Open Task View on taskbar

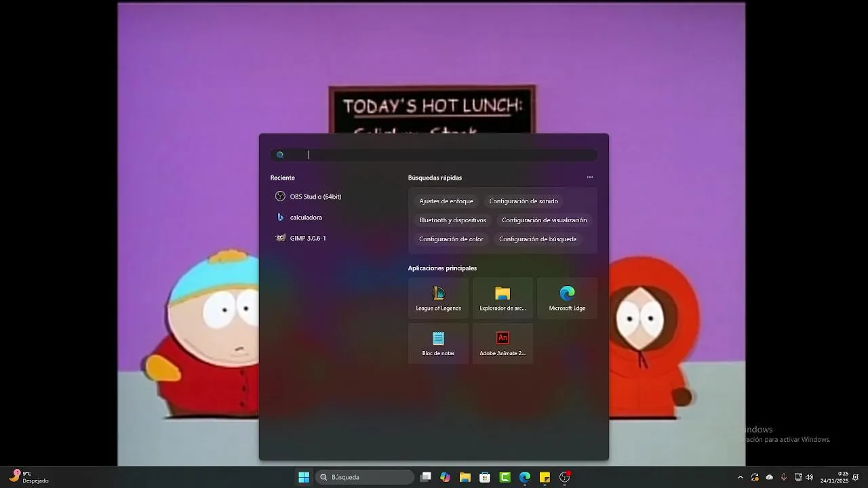click(x=425, y=477)
